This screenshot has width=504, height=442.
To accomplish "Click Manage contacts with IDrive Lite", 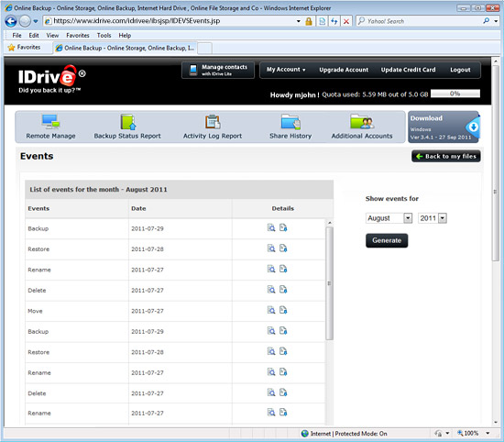I will [218, 70].
